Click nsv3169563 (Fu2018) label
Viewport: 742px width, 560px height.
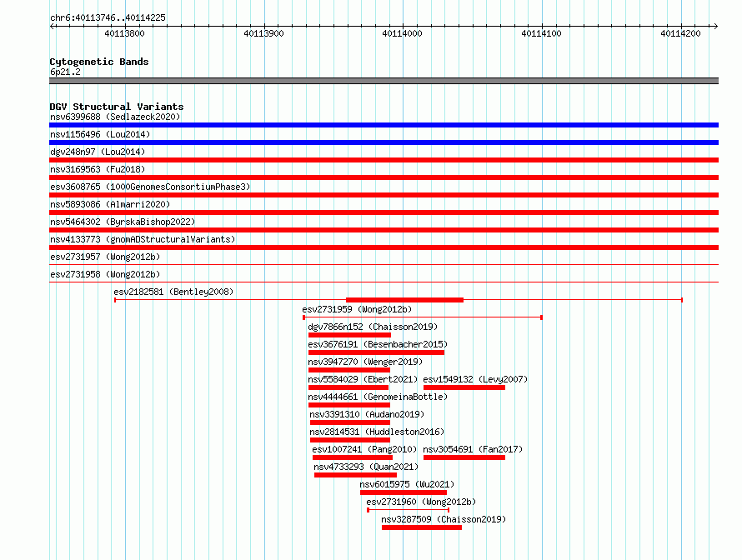tap(98, 169)
